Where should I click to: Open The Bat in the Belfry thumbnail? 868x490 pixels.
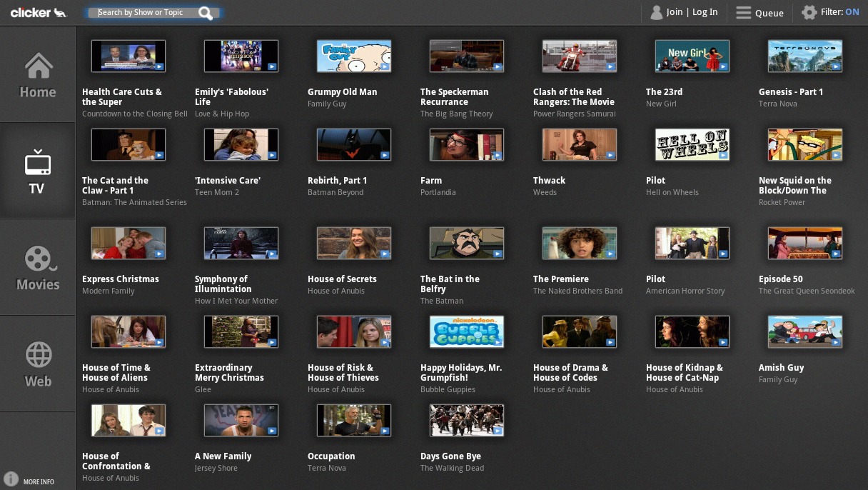(x=467, y=244)
